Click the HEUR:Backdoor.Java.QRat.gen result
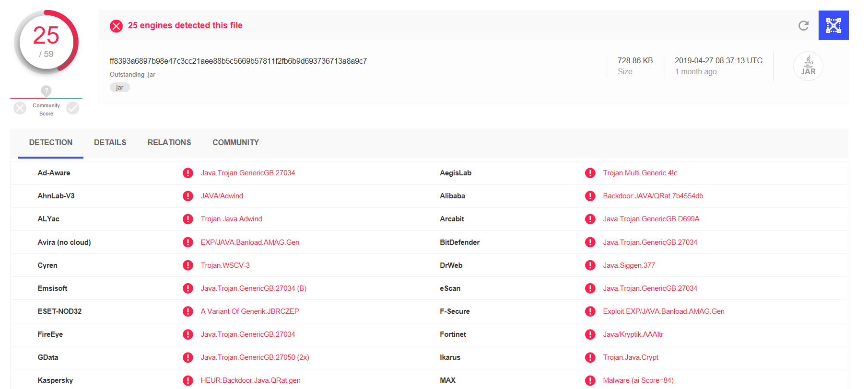 click(251, 380)
